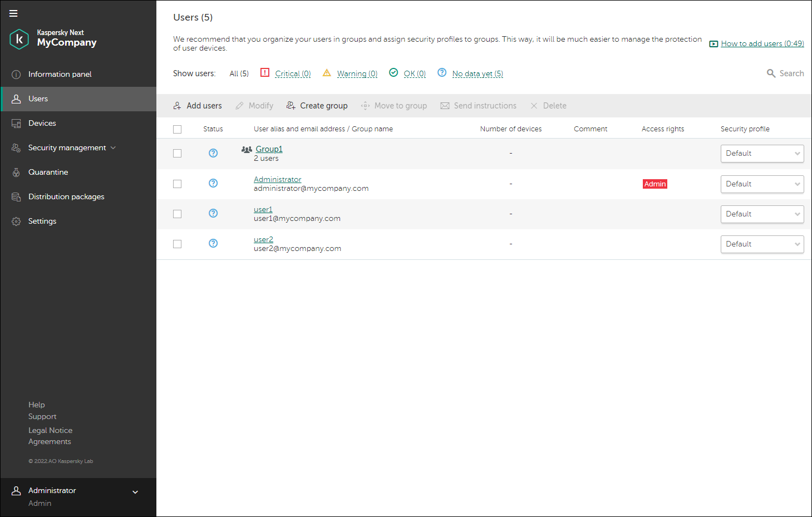Click the Search magnifier icon
Screen dimensions: 812x517
click(x=771, y=73)
